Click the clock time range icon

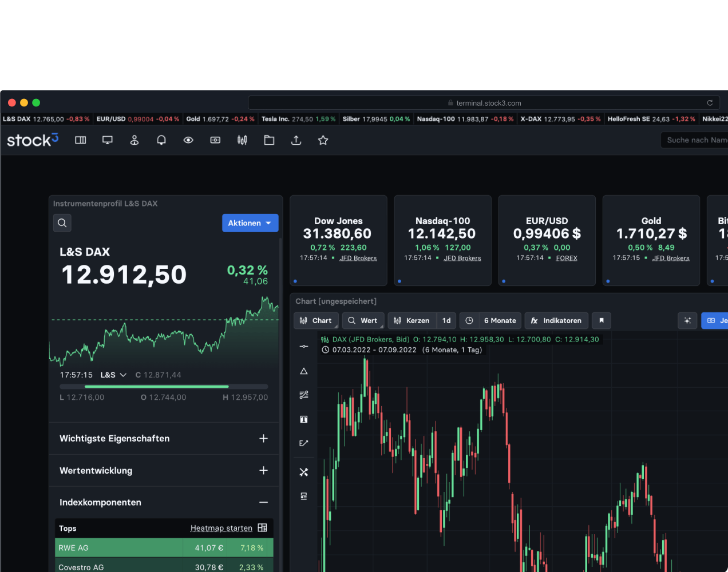[x=469, y=321]
